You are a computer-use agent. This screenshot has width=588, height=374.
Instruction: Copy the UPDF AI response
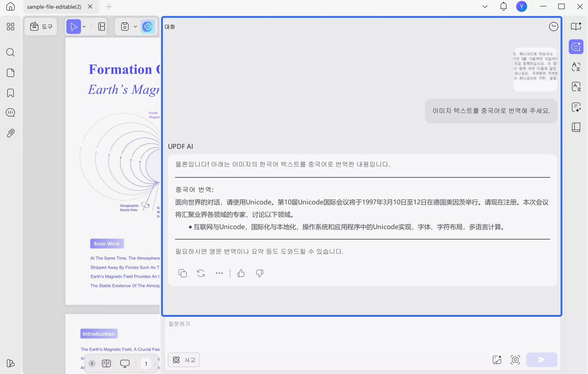tap(183, 273)
